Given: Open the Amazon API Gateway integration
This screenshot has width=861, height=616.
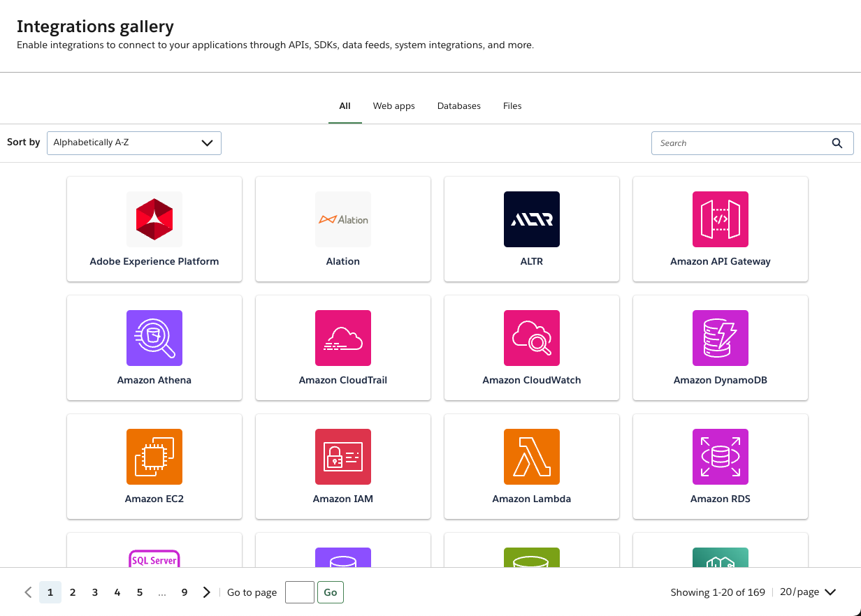Looking at the screenshot, I should tap(720, 228).
